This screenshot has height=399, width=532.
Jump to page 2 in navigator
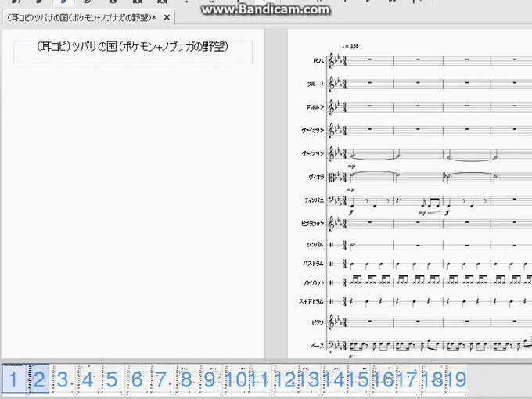(38, 379)
